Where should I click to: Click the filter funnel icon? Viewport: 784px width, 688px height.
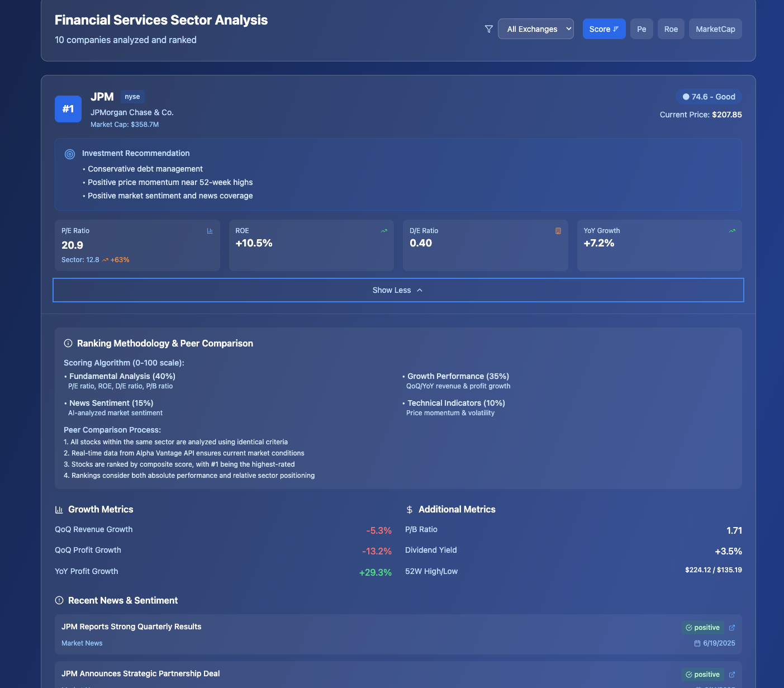coord(488,29)
